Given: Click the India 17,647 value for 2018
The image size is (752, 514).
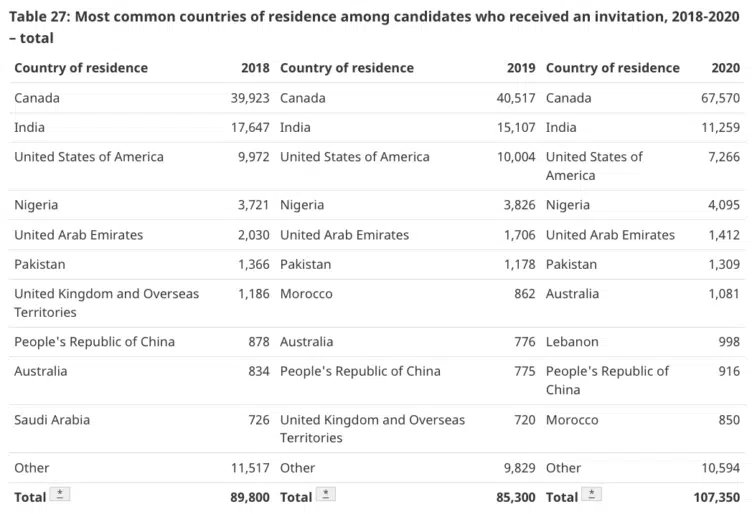Looking at the screenshot, I should (250, 127).
